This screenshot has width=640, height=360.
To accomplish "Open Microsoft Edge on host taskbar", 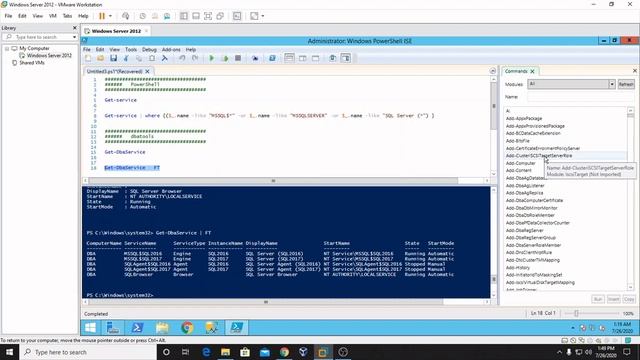I will coord(206,352).
